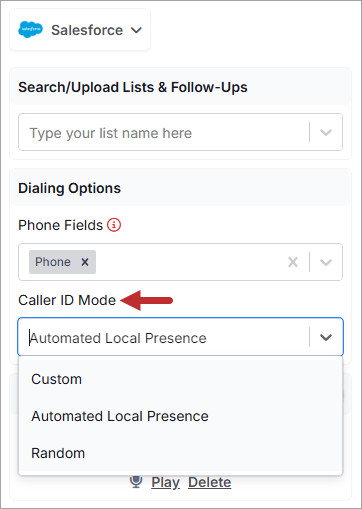Viewport: 362px width, 509px height.
Task: Collapse the Caller ID Mode dropdown arrow
Action: pyautogui.click(x=326, y=337)
